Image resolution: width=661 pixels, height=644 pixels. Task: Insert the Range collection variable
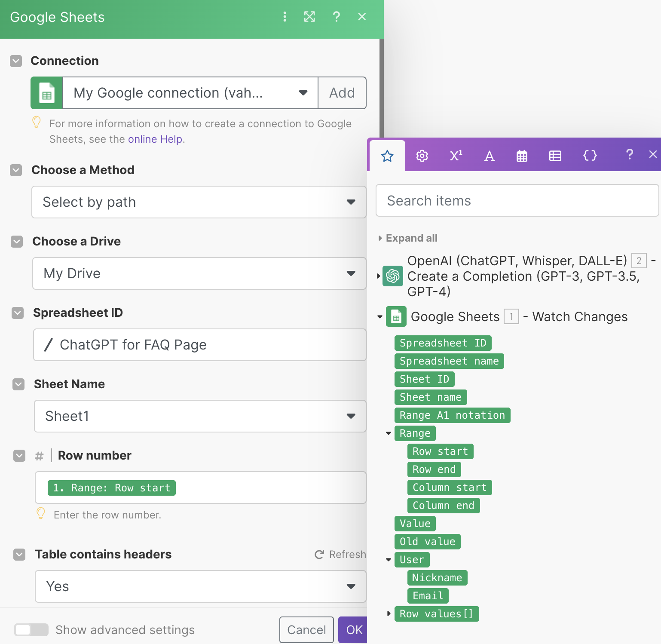415,433
